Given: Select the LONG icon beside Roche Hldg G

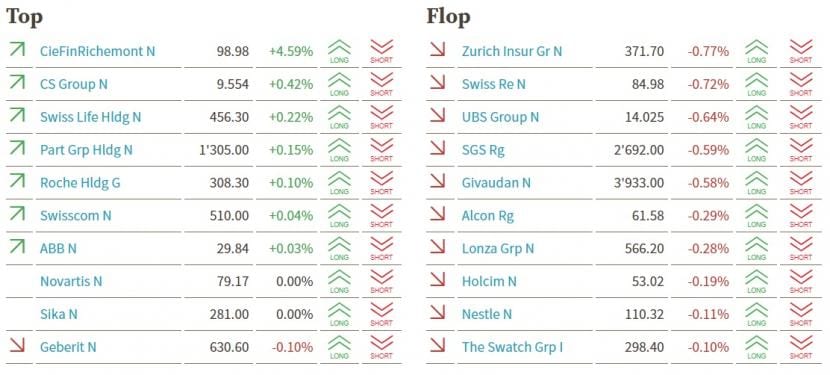Looking at the screenshot, I should pos(339,183).
